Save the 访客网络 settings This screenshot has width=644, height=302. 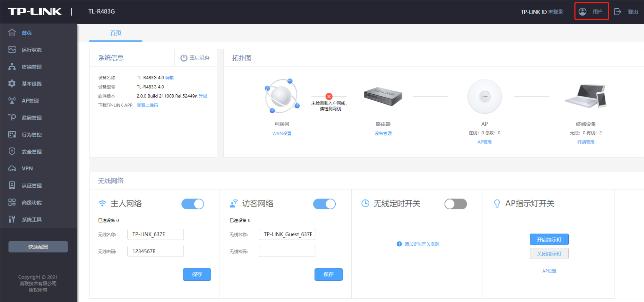click(329, 275)
